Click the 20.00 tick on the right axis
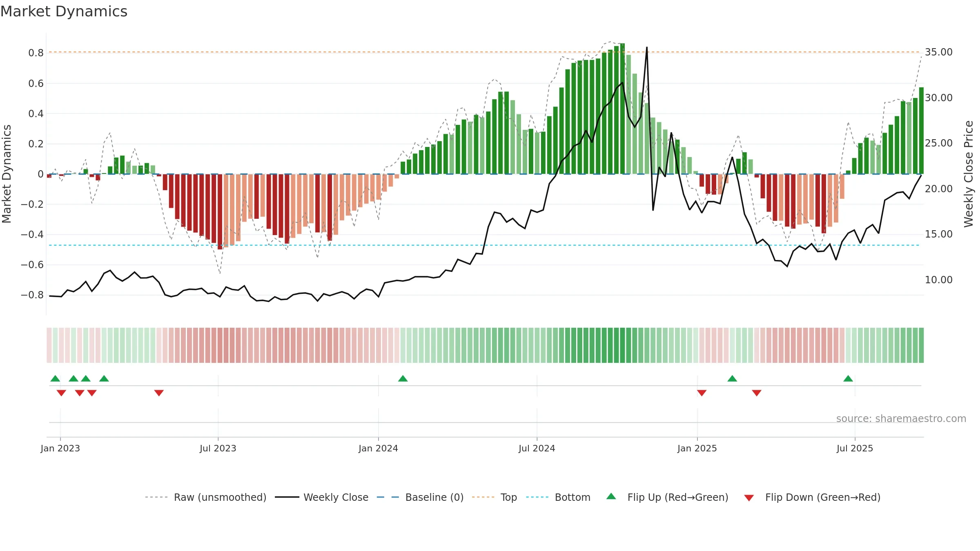The width and height of the screenshot is (980, 551). 939,189
